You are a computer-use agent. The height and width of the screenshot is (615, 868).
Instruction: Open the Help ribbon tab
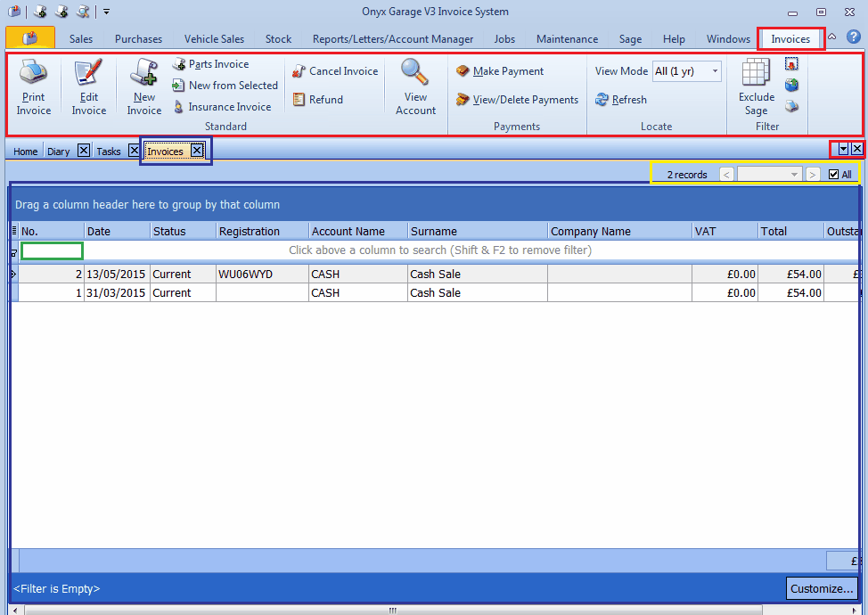click(x=674, y=38)
